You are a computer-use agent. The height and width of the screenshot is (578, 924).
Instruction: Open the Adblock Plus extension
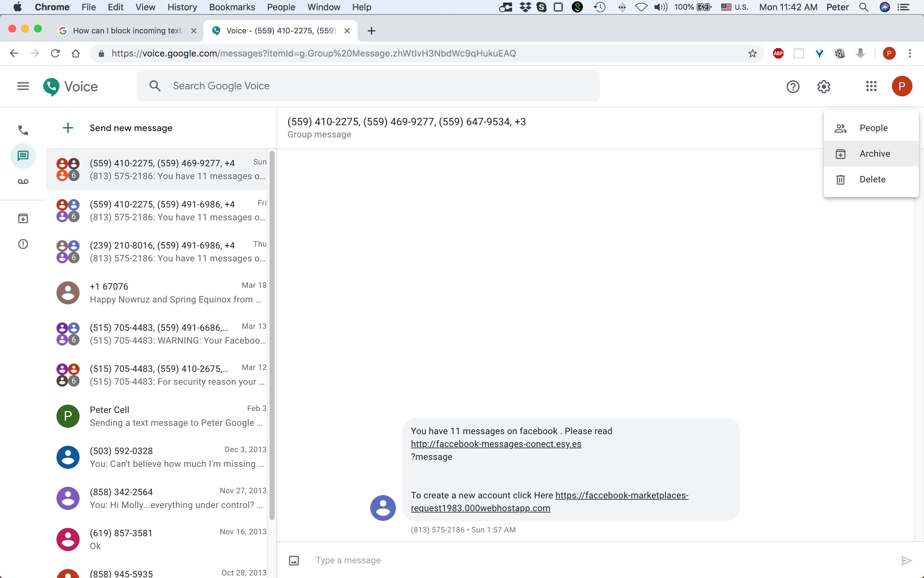[x=778, y=54]
